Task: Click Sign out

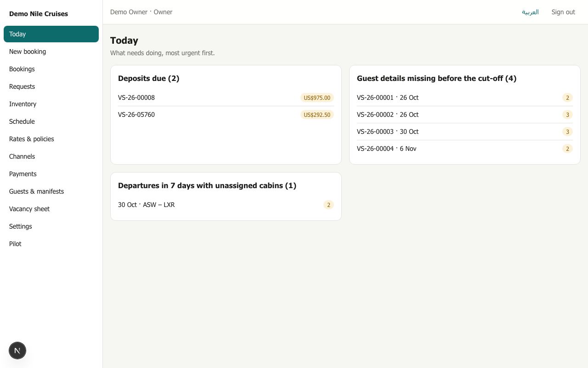Action: click(563, 12)
